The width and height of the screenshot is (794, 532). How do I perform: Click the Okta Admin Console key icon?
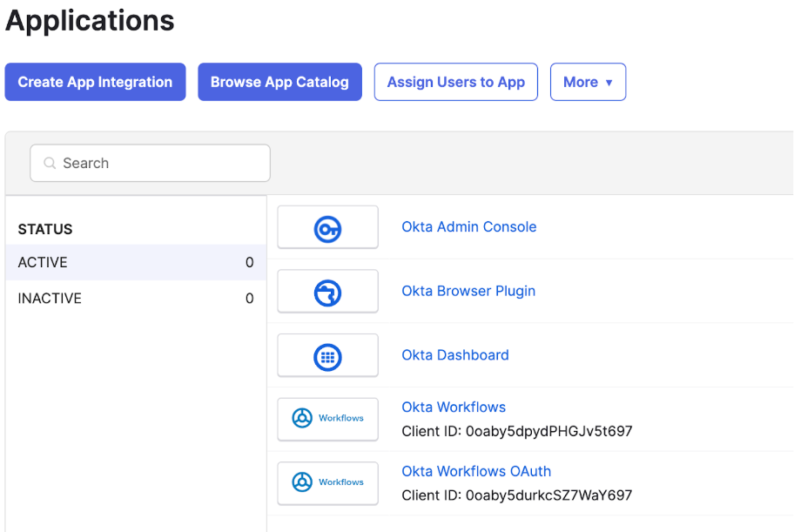(x=327, y=228)
